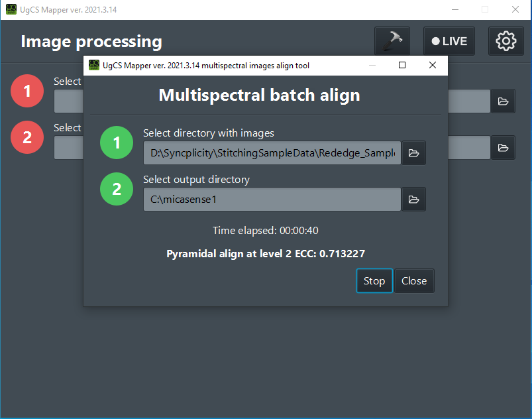This screenshot has width=532, height=419.
Task: Open the hammer tools button in main window
Action: point(392,41)
